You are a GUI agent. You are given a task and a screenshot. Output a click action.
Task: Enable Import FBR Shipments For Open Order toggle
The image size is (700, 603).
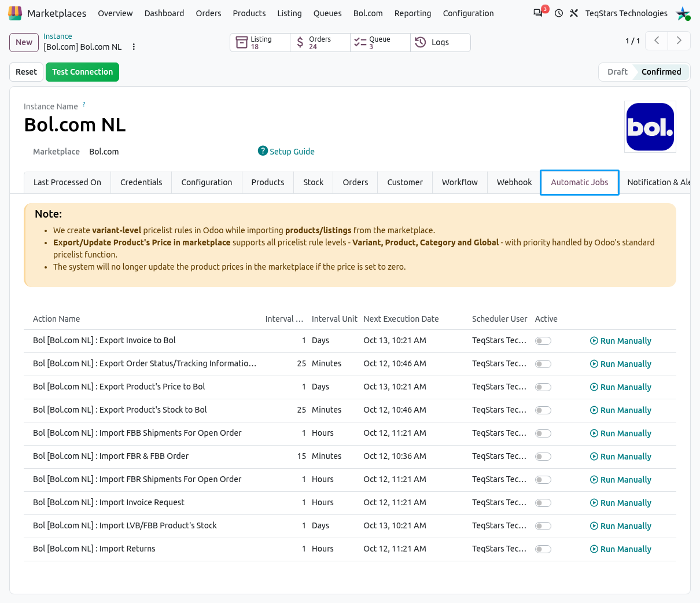[543, 480]
